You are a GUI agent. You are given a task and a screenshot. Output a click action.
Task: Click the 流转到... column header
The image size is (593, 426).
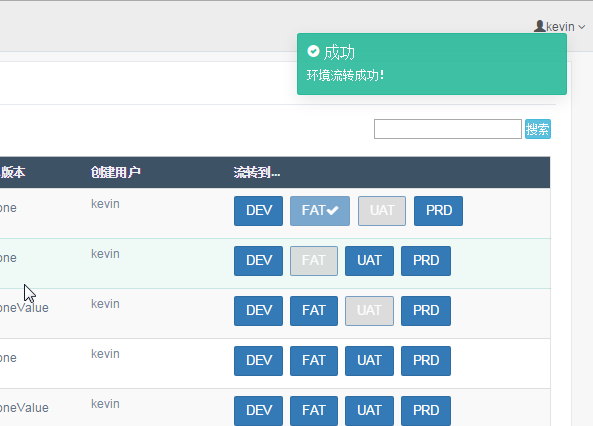pyautogui.click(x=257, y=173)
